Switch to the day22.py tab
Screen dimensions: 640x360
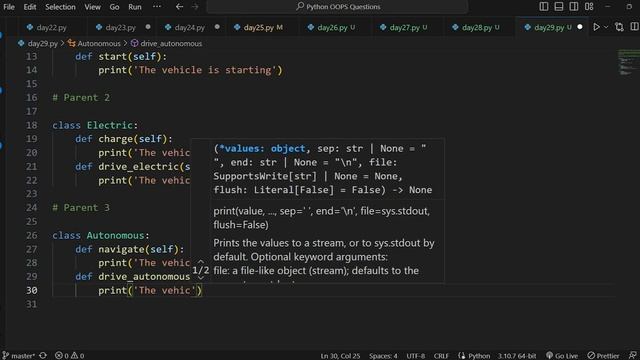[51, 27]
